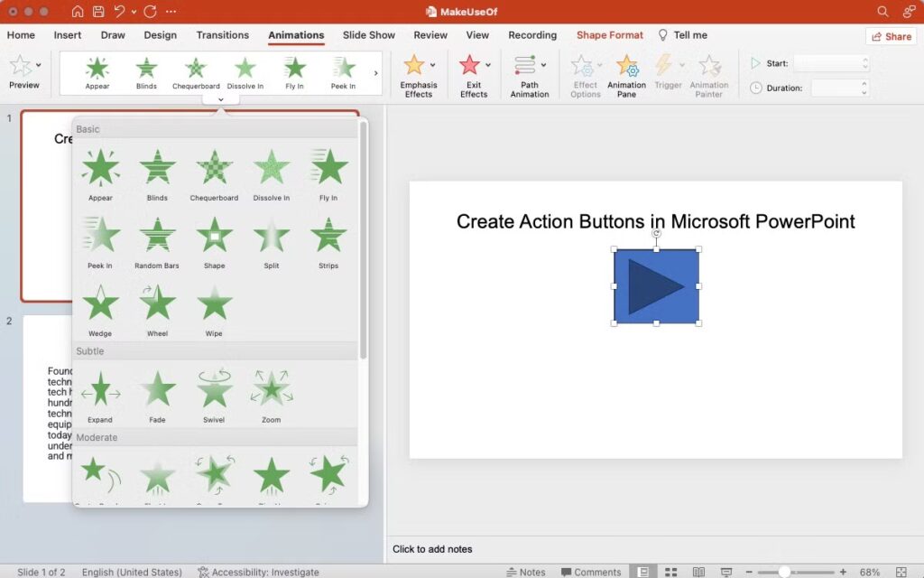
Task: Select the Dissolve In animation
Action: point(272,172)
